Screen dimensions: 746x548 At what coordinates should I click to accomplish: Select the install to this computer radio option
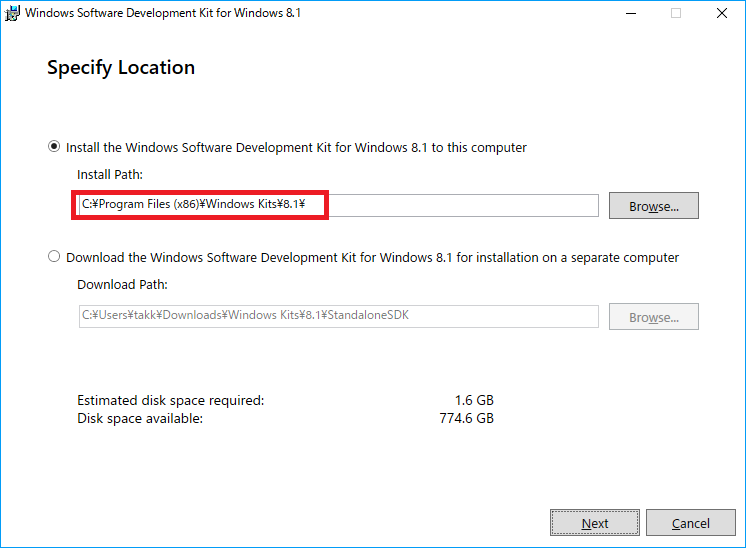(54, 147)
